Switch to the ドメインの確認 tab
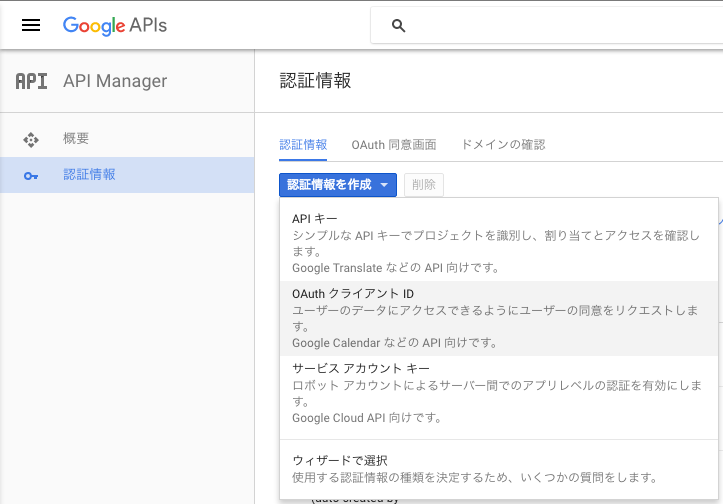723x504 pixels. coord(503,145)
